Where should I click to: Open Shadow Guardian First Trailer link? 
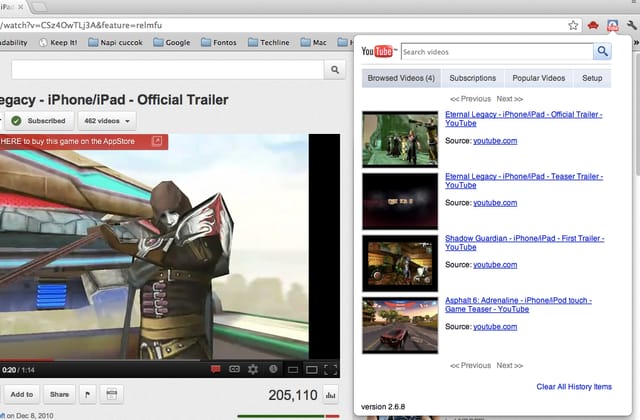point(524,242)
